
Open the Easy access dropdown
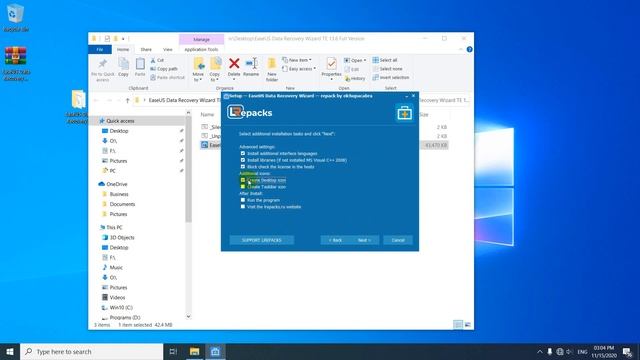click(x=299, y=69)
